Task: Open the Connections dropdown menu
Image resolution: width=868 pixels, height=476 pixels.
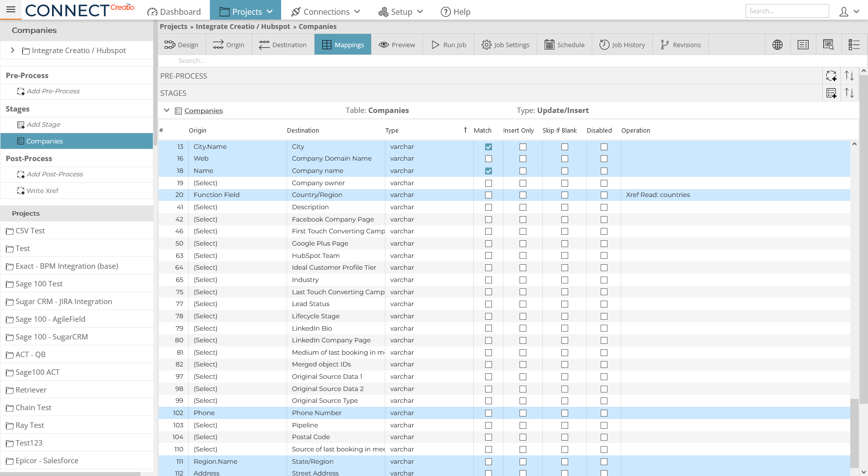Action: click(x=326, y=11)
